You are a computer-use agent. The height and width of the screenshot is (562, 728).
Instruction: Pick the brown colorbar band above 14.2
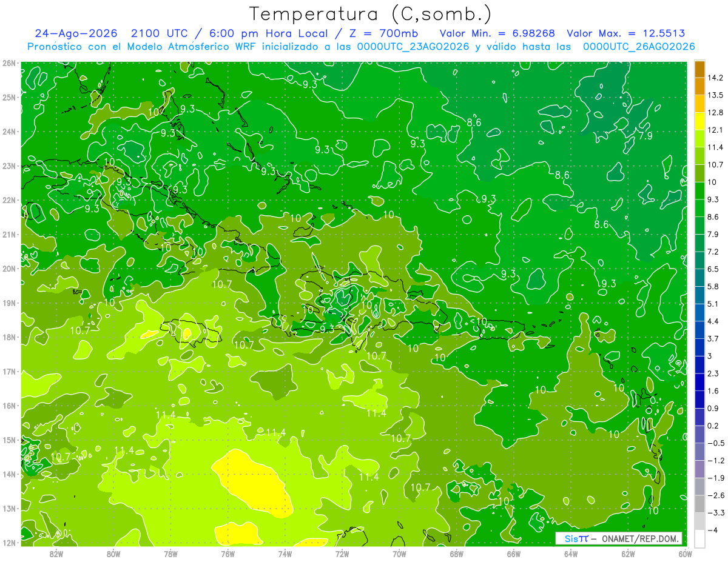699,69
